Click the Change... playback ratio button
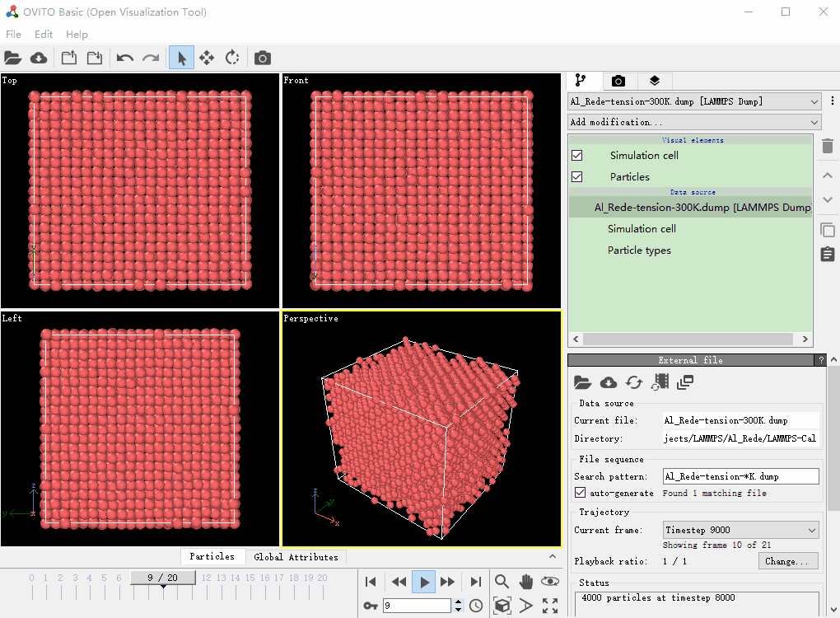The width and height of the screenshot is (840, 618). [x=788, y=561]
